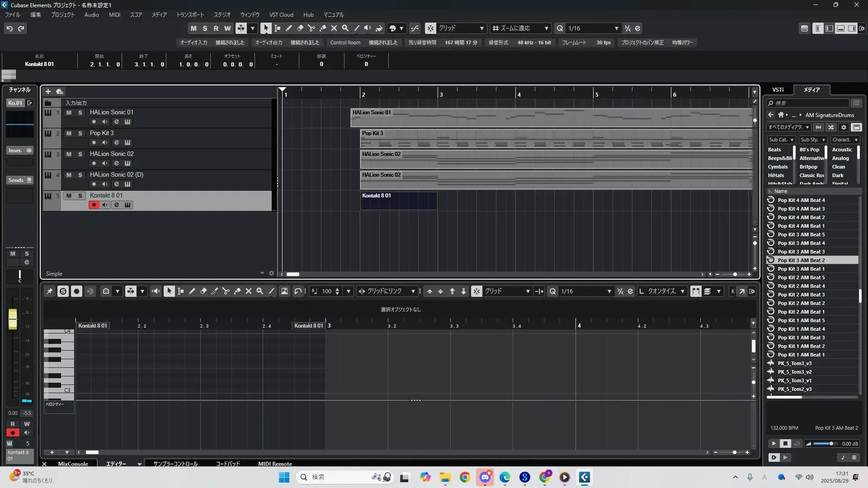
Task: Click the Add Track plus icon
Action: coord(48,92)
